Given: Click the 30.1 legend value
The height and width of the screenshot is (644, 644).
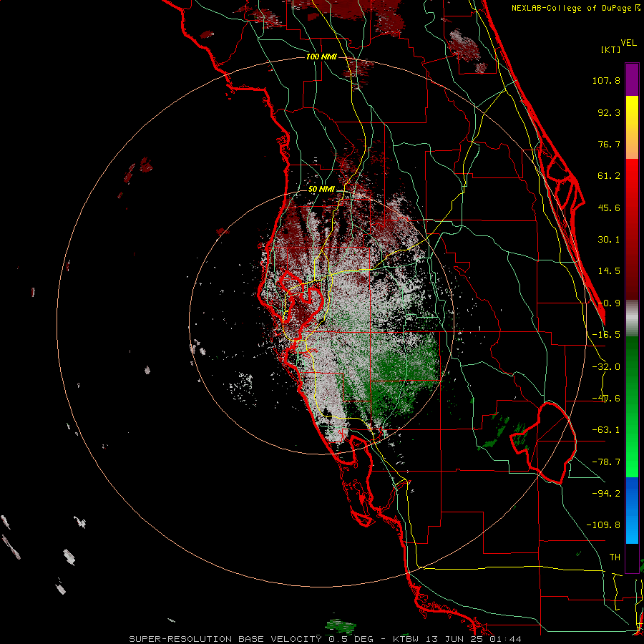Looking at the screenshot, I should (609, 240).
